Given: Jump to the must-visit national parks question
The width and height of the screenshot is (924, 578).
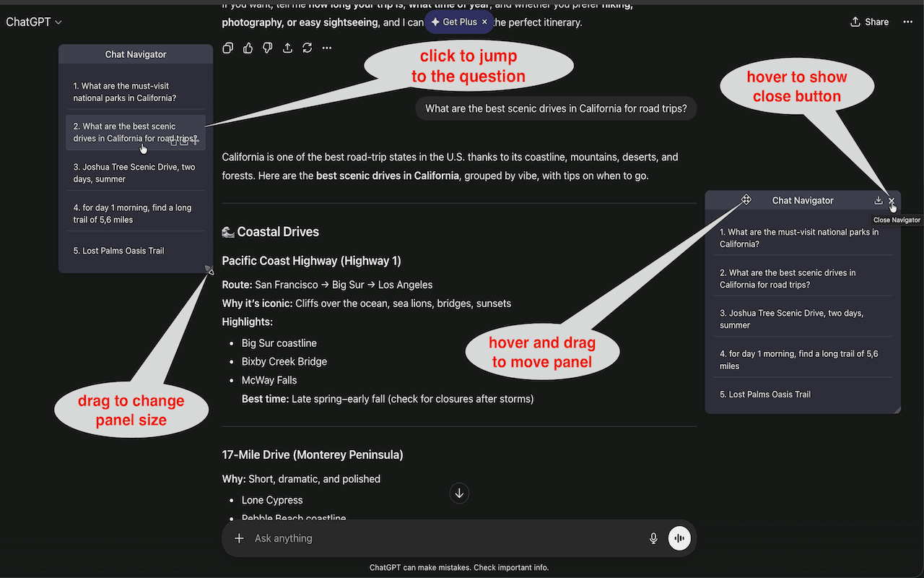Looking at the screenshot, I should pos(135,92).
